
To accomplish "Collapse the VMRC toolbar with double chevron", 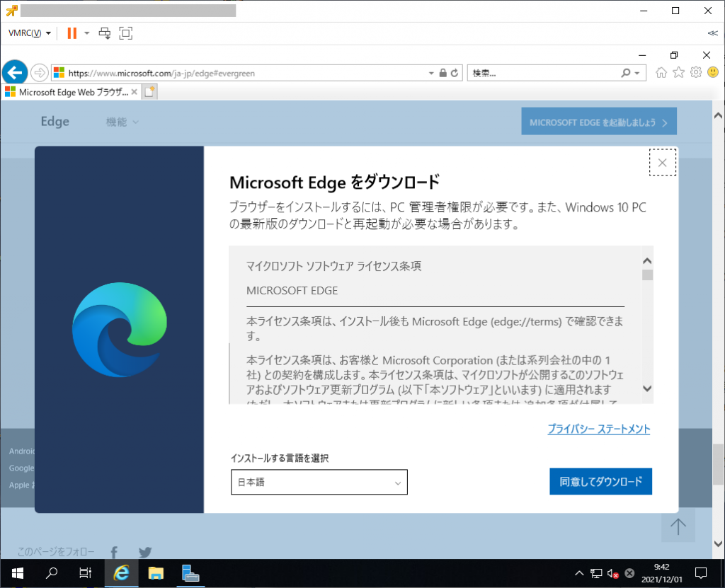I will click(712, 33).
